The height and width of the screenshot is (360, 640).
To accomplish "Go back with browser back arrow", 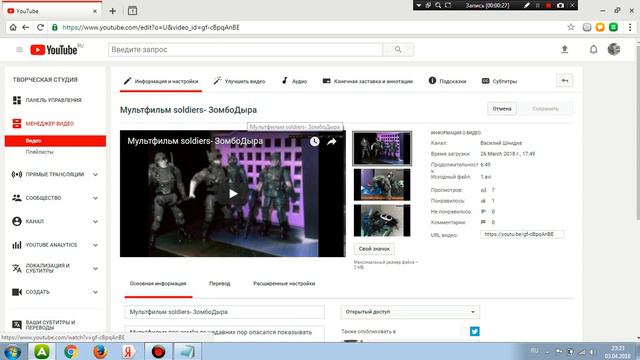I will [26, 27].
